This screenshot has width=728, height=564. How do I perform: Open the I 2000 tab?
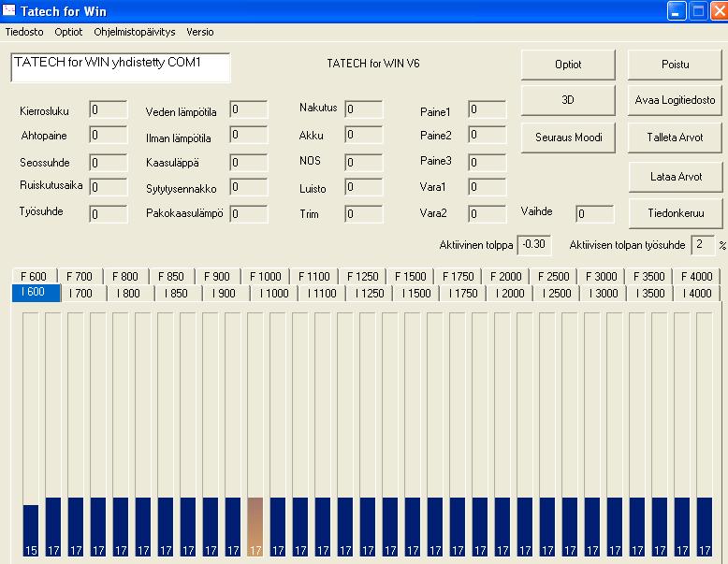click(510, 294)
